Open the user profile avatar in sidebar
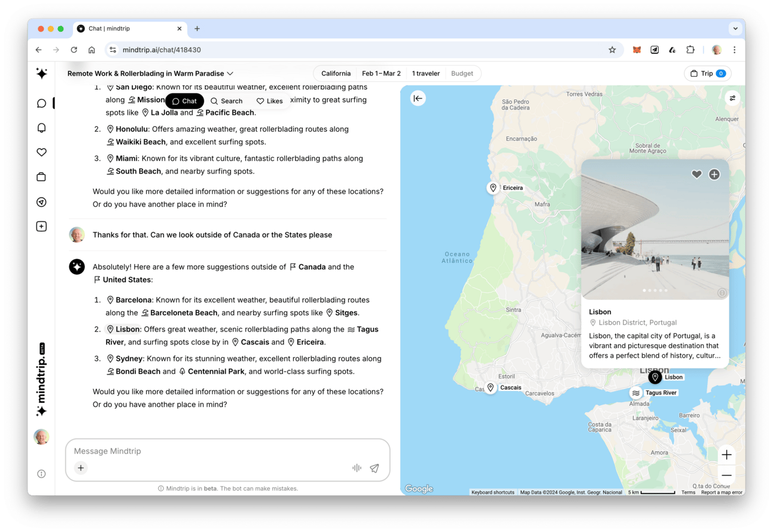 point(41,437)
